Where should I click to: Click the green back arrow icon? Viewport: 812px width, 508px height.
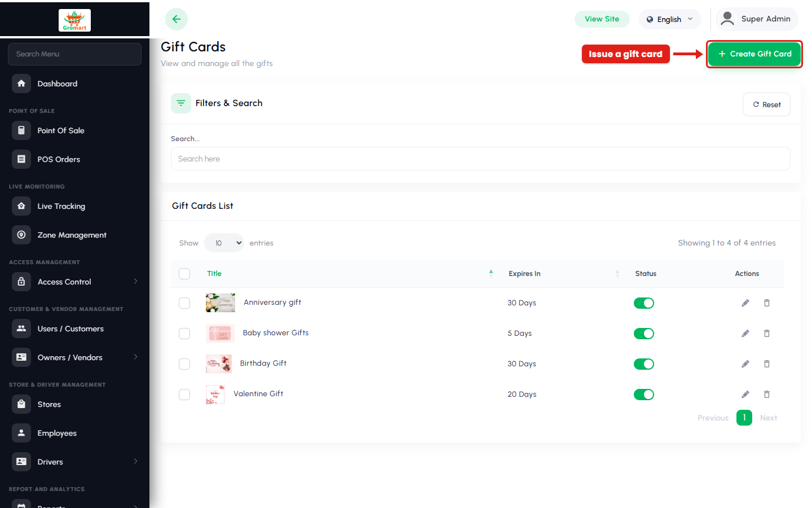pyautogui.click(x=176, y=19)
